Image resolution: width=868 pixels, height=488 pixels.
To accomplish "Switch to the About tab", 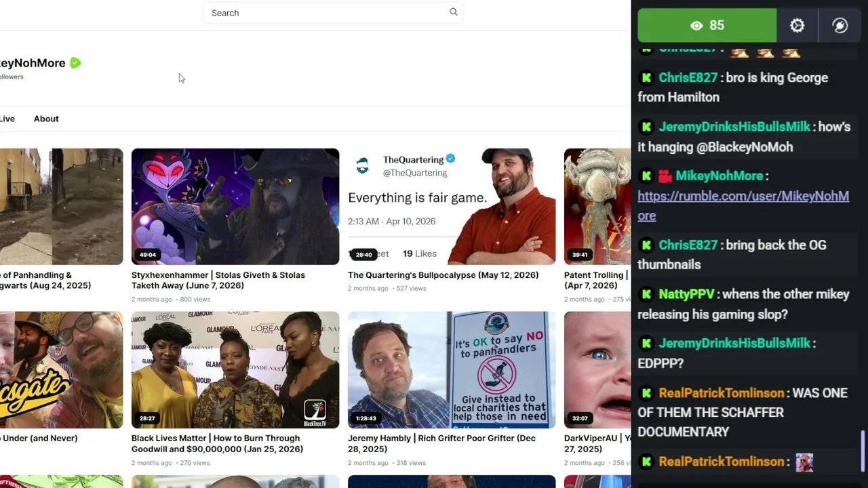I will pyautogui.click(x=46, y=119).
